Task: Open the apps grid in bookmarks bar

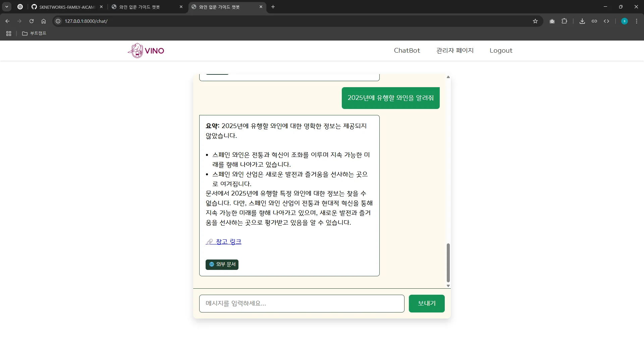Action: [9, 34]
